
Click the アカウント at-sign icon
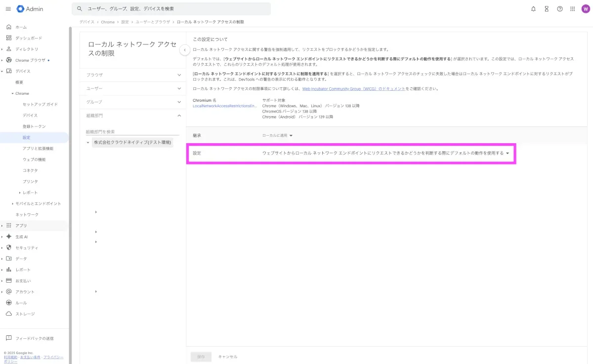9,291
